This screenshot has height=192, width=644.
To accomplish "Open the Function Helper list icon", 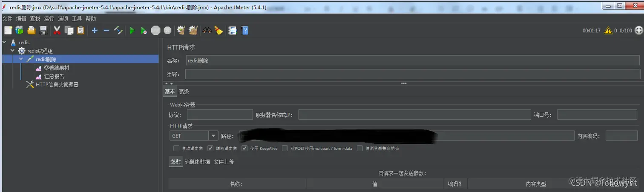I will pyautogui.click(x=232, y=30).
